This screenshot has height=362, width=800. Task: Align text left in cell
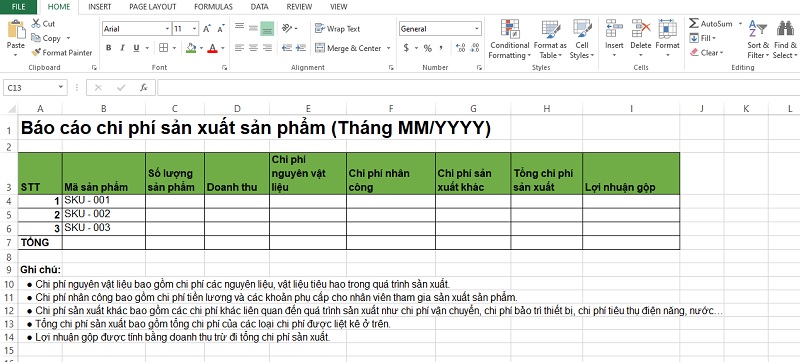click(239, 48)
